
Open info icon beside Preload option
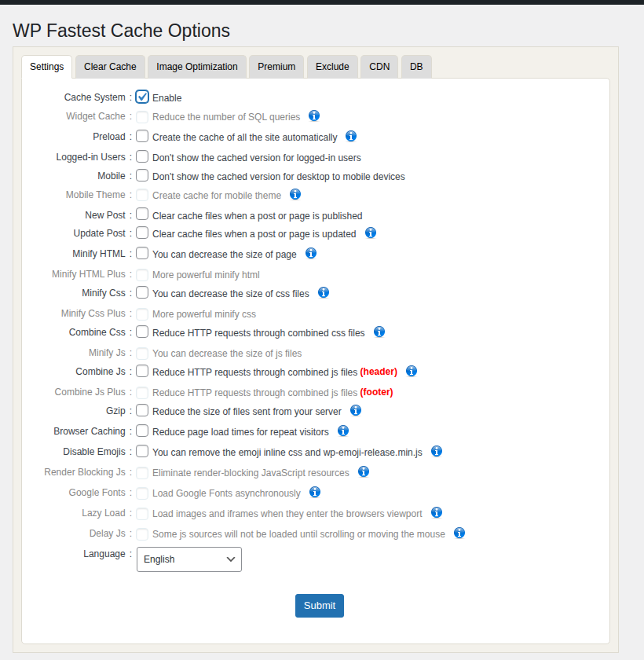point(351,137)
